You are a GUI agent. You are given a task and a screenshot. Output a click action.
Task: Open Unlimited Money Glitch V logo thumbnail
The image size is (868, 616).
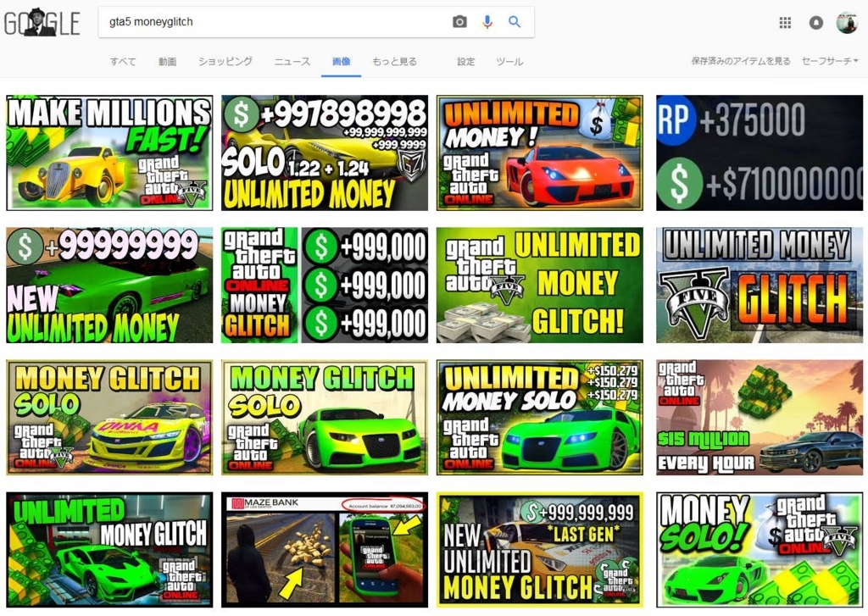[x=759, y=285]
